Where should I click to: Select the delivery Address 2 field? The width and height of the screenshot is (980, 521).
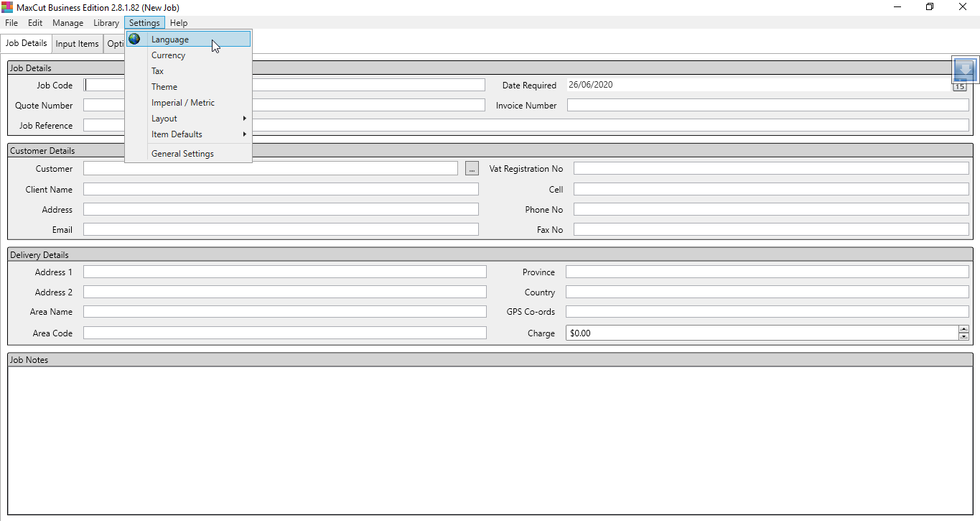285,292
